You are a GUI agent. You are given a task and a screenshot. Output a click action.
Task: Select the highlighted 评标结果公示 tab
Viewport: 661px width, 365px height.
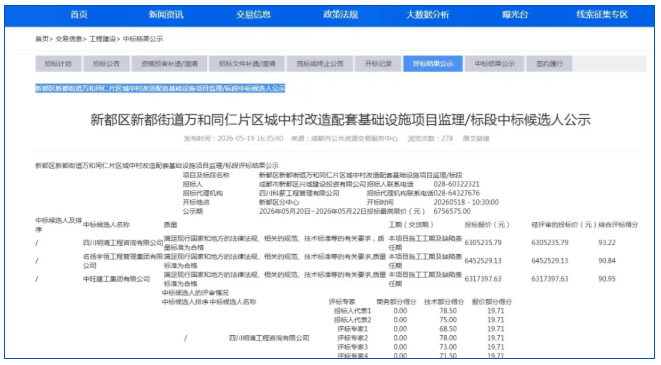pos(433,64)
